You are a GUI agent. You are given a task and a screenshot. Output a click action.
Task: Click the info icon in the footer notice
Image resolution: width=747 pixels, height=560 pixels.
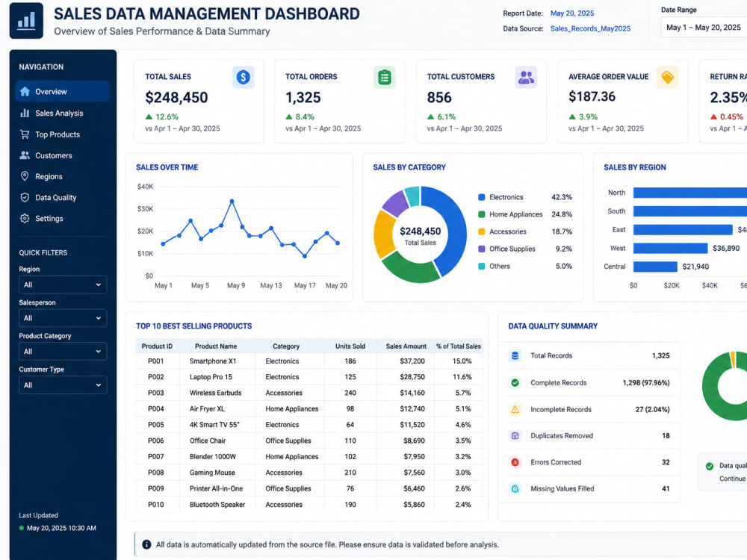click(x=146, y=544)
